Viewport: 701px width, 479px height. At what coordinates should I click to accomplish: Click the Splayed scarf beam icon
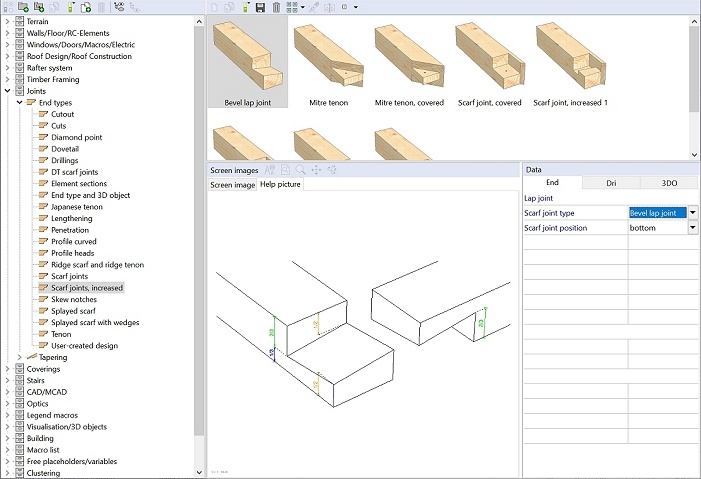tap(43, 310)
